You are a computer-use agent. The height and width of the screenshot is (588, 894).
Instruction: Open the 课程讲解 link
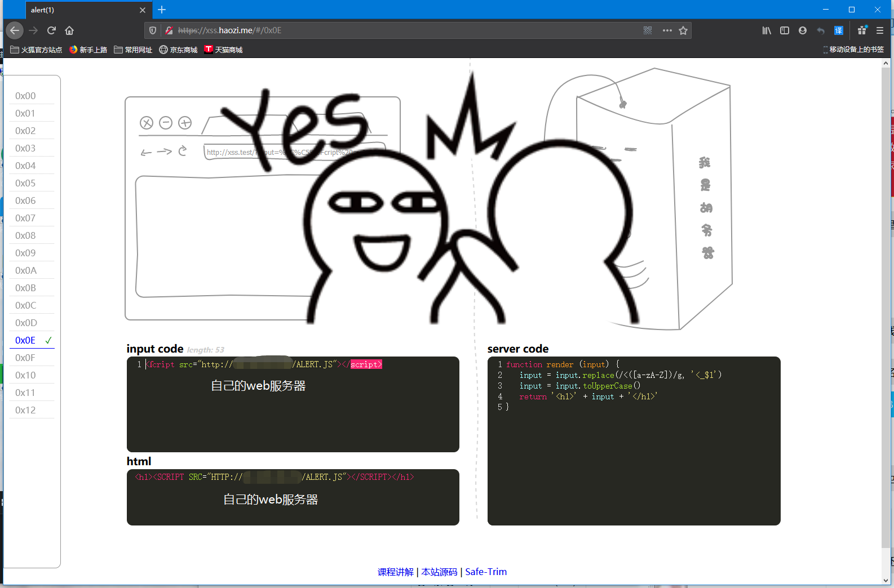pyautogui.click(x=395, y=572)
